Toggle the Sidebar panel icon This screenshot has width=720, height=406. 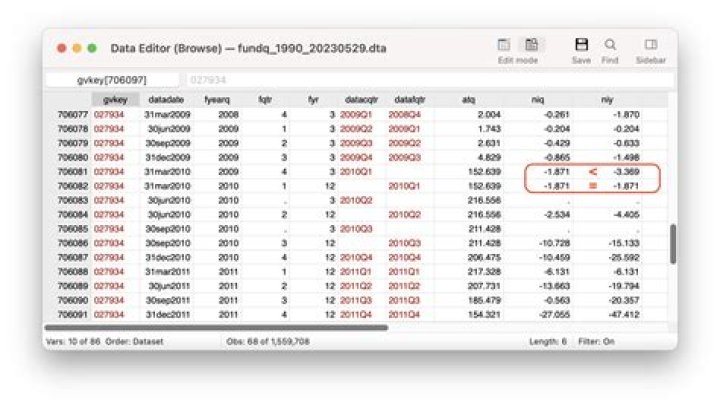(650, 45)
